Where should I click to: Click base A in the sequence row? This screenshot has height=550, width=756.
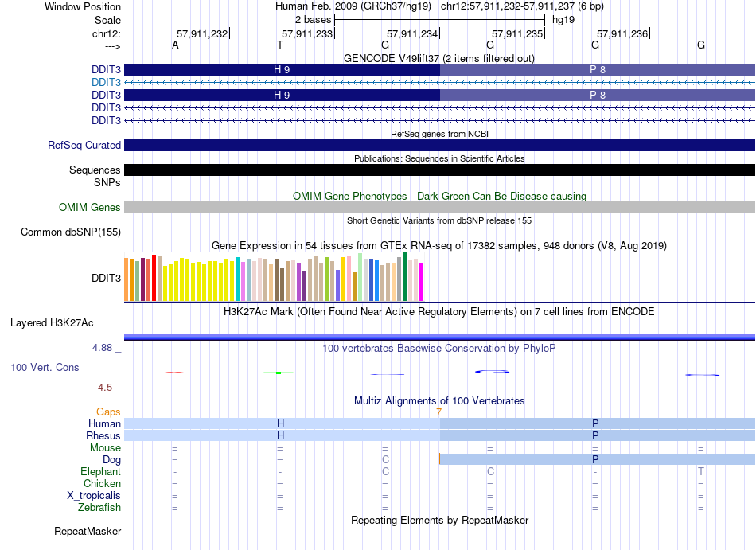pyautogui.click(x=176, y=45)
